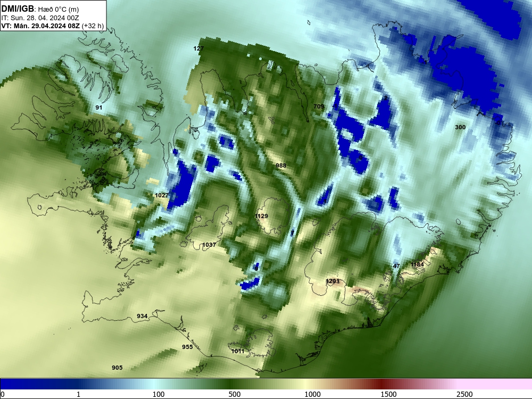Screen dimensions: 532x399
Task: Click the map value 1027
Action: 162,195
